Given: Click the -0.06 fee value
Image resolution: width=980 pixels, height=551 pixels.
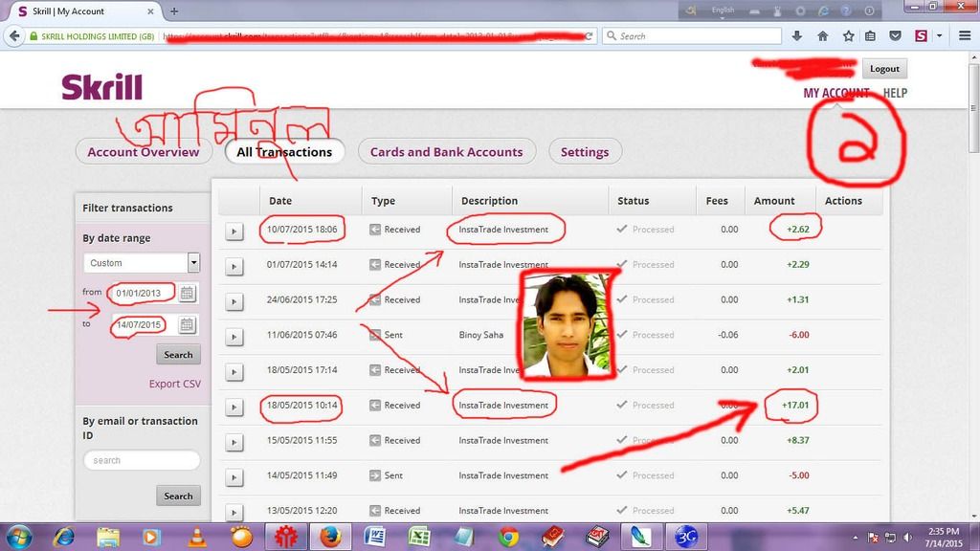Looking at the screenshot, I should point(727,335).
